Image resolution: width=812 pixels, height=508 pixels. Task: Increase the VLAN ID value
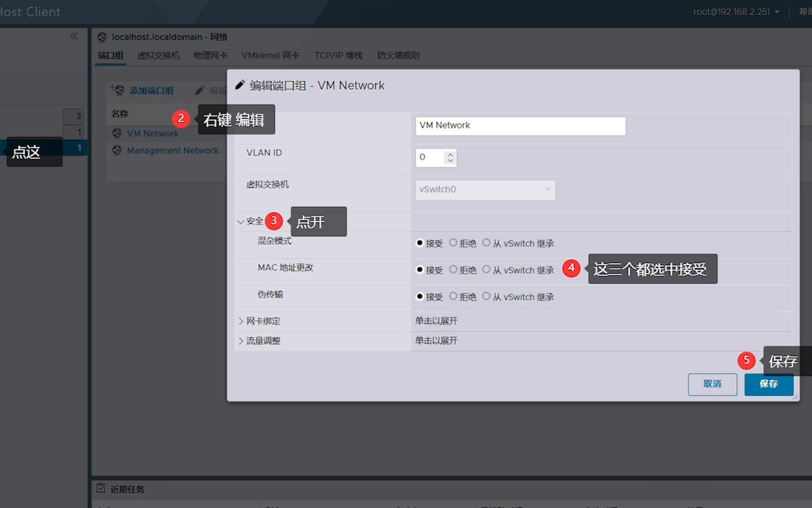point(450,154)
